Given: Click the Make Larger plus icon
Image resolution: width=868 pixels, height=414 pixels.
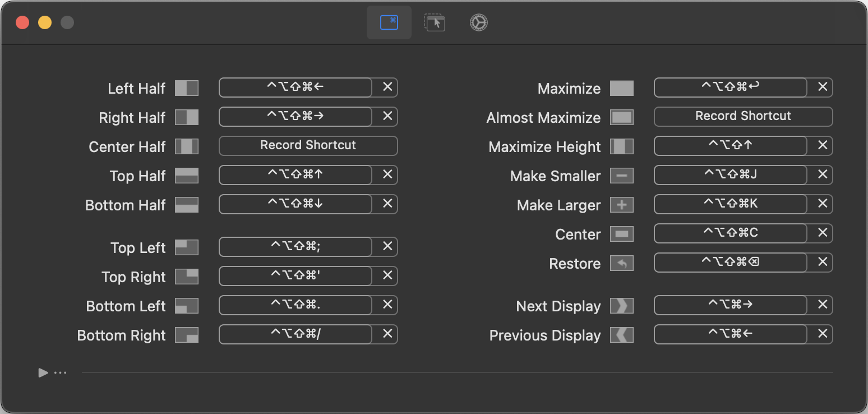Looking at the screenshot, I should point(621,205).
